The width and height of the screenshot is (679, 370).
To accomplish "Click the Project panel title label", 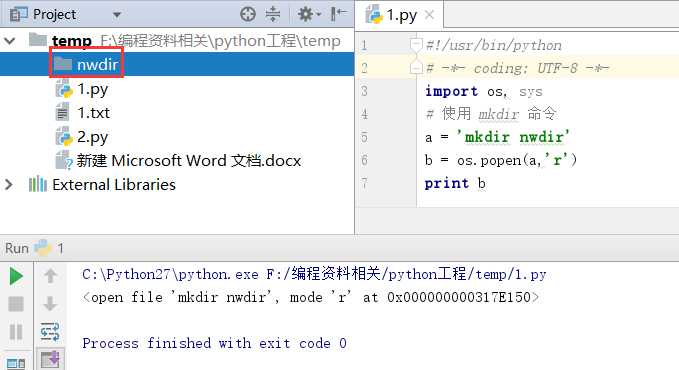I will pos(54,15).
